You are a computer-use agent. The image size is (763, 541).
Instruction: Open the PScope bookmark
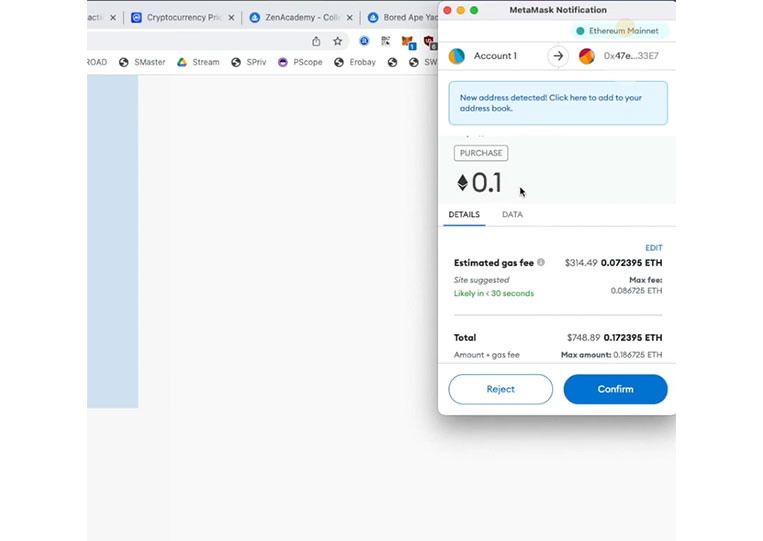300,62
